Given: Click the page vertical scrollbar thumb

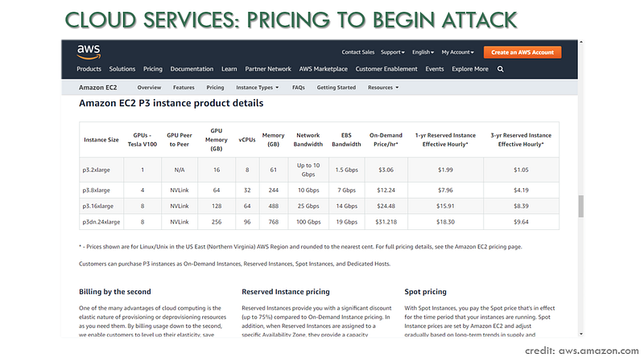Looking at the screenshot, I should tap(580, 206).
